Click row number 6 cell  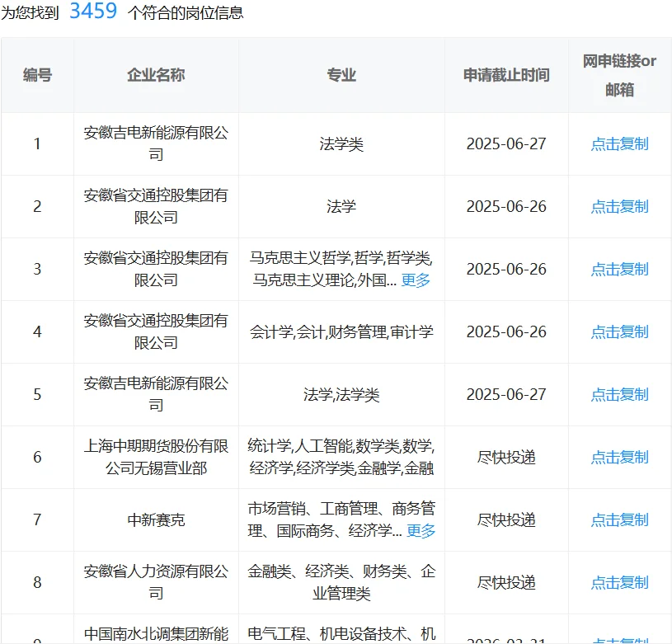click(37, 457)
